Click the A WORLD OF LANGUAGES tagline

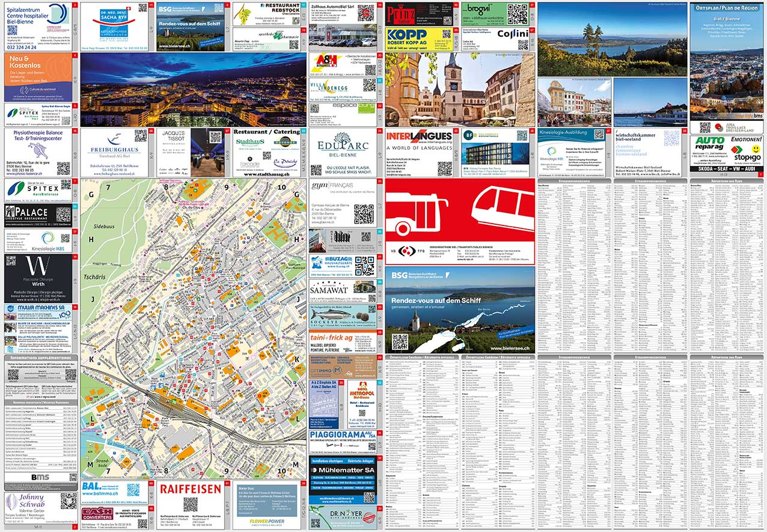point(419,147)
